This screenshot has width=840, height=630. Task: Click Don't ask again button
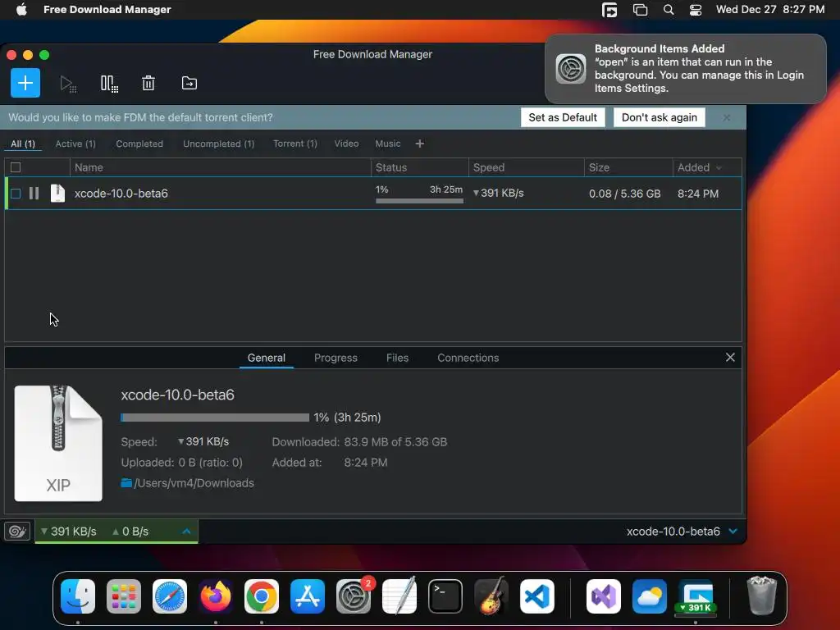(x=660, y=117)
